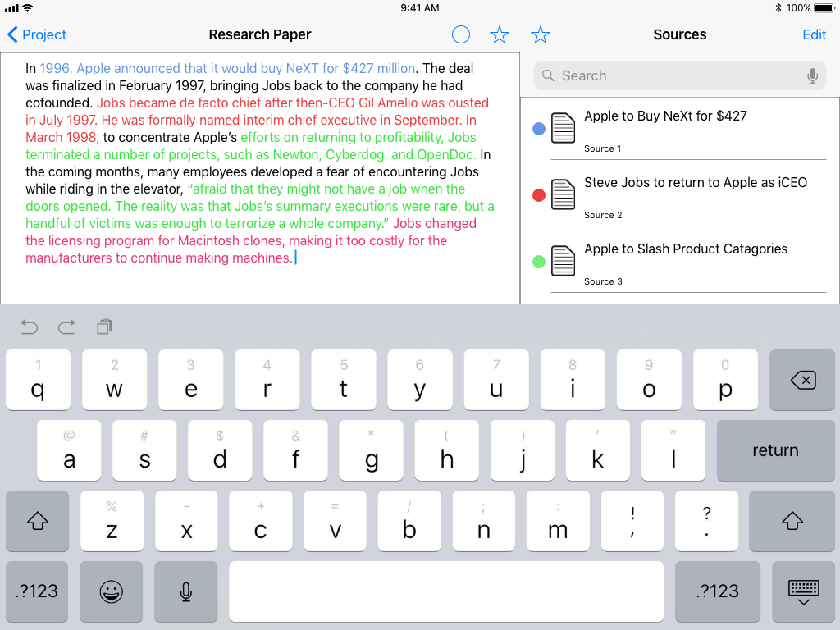
Task: Tap the t key
Action: (344, 380)
